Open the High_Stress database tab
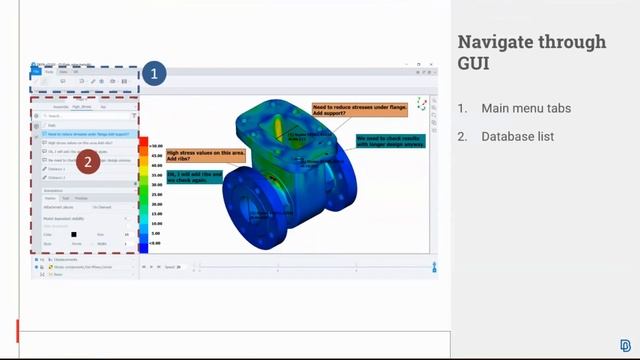 (82, 107)
